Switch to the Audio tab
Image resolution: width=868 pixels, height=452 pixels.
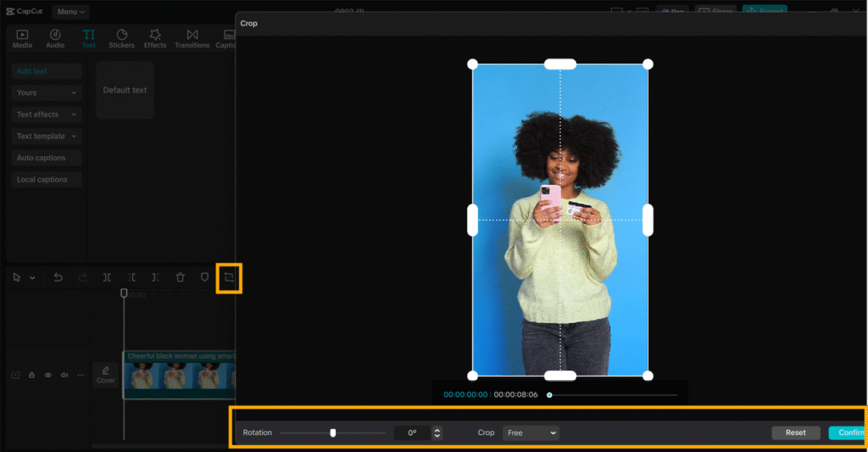pyautogui.click(x=54, y=38)
